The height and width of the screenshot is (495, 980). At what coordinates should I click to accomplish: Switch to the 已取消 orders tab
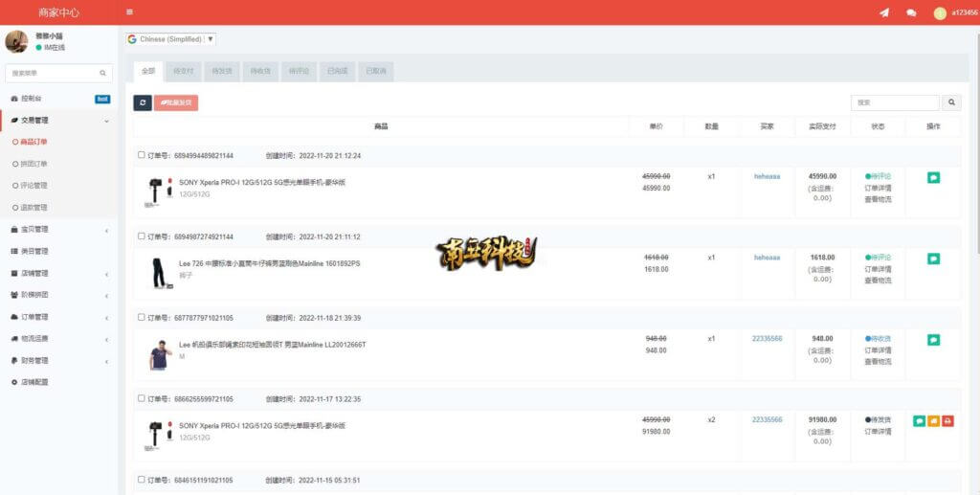coord(375,71)
